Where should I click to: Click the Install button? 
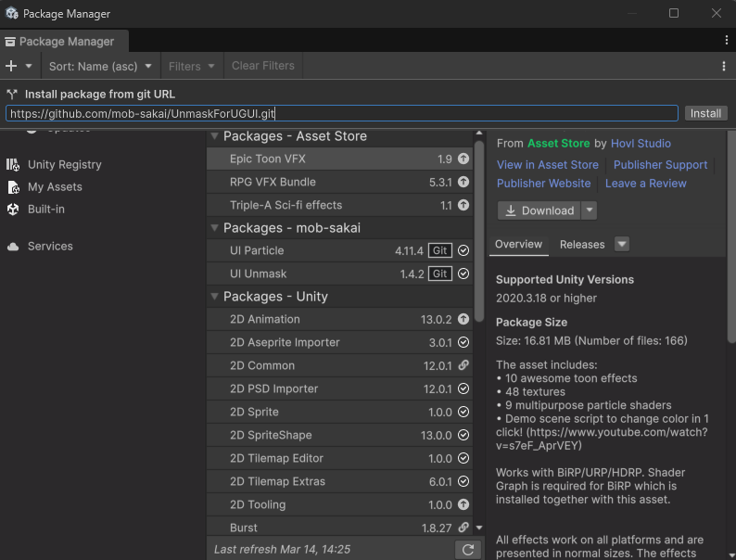pyautogui.click(x=705, y=113)
